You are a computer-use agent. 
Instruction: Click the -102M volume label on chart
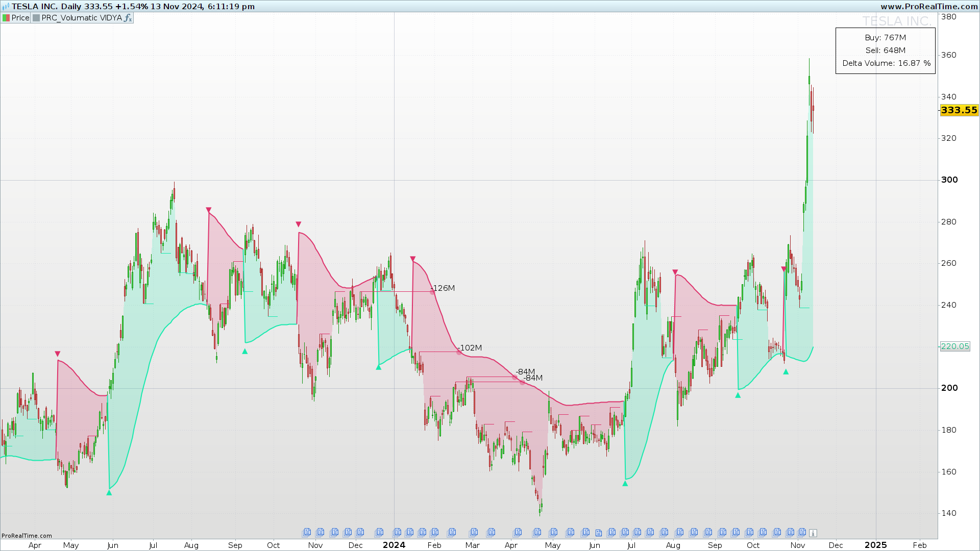click(x=470, y=348)
